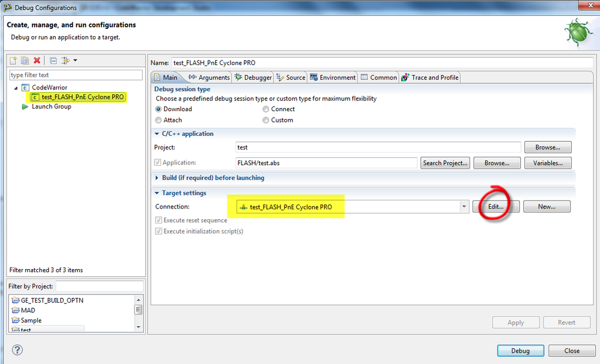Toggle Execute reset sequence checkbox
Screen dimensions: 600x364
tap(159, 220)
